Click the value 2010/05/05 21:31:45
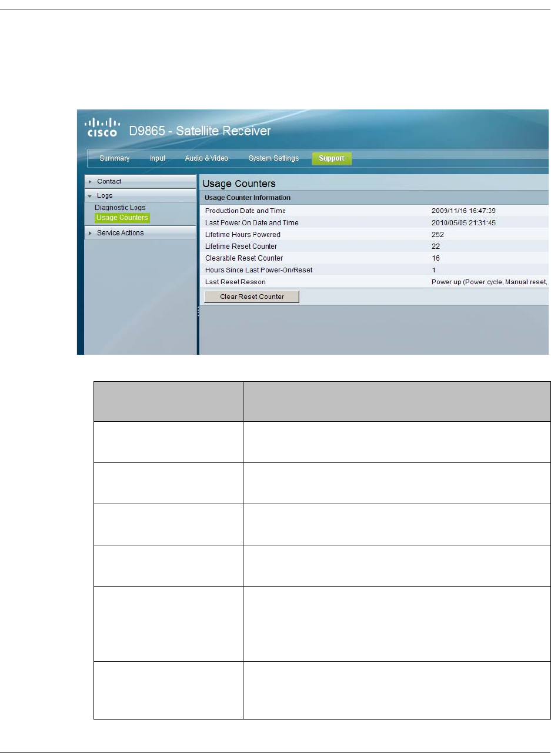551x756 pixels. (465, 222)
